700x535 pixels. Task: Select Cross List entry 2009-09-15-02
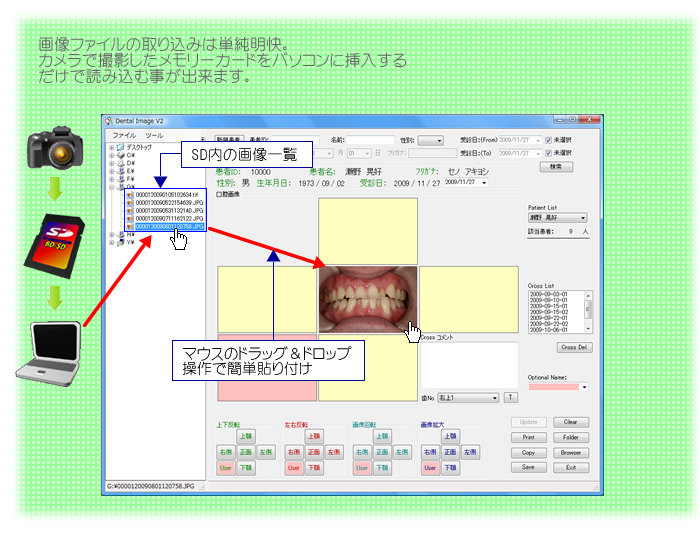coord(549,312)
